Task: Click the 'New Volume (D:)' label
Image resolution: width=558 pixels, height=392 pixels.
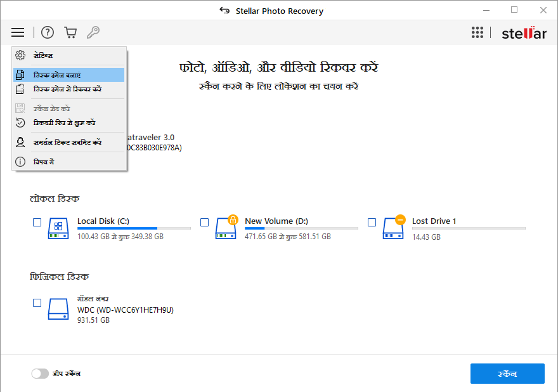Action: click(x=276, y=221)
